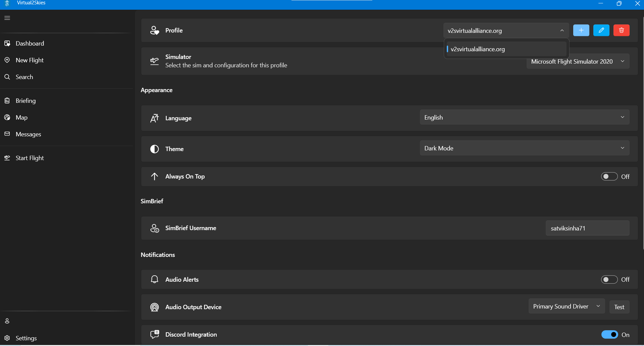The height and width of the screenshot is (346, 644).
Task: Click the SimBrief Username input field
Action: [588, 228]
